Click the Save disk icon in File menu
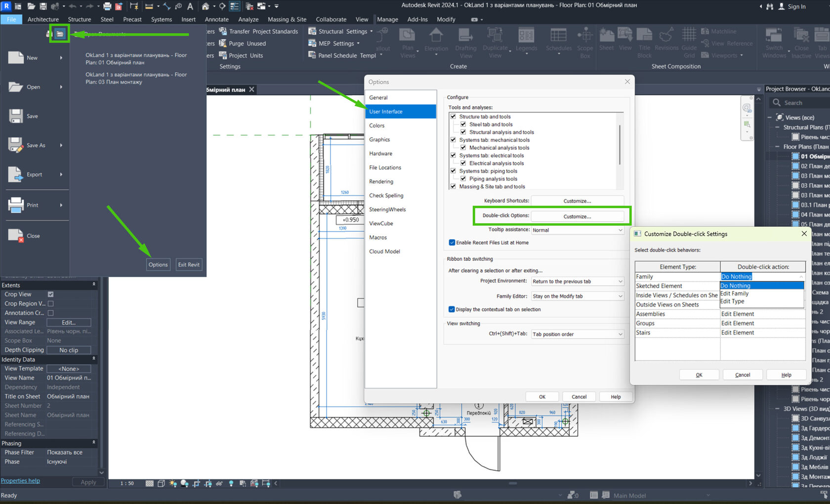The height and width of the screenshot is (504, 830). (16, 116)
